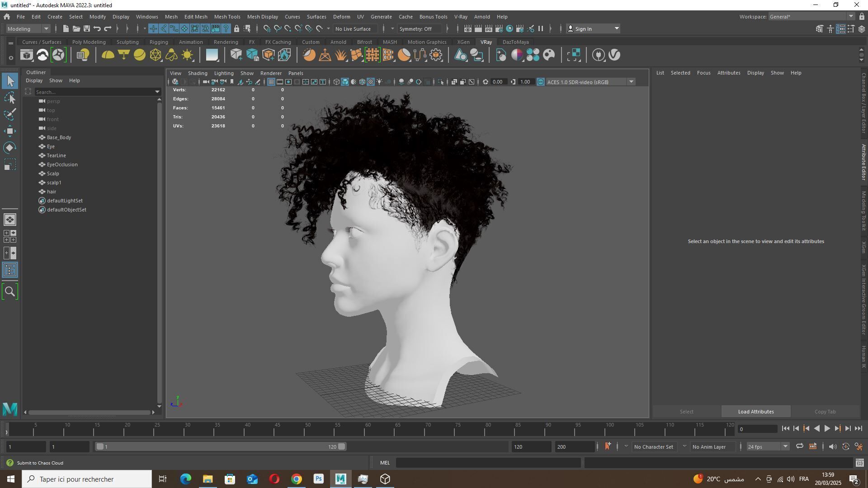Toggle color management in viewport
868x488 pixels.
540,82
